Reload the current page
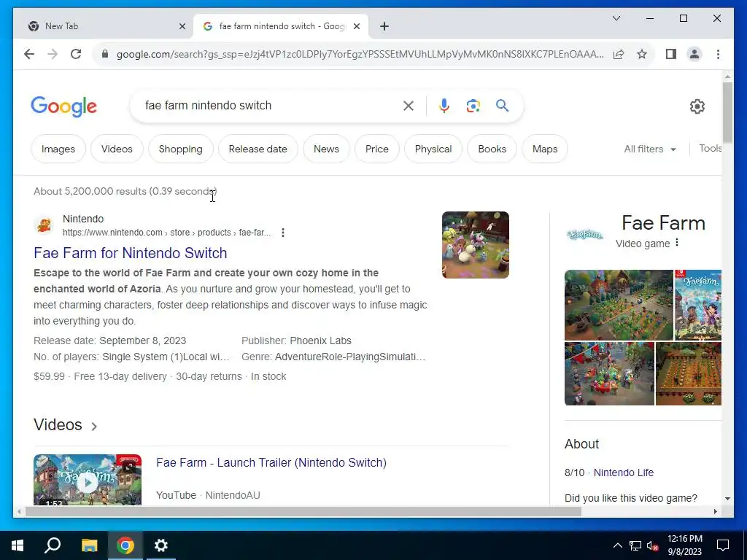Image resolution: width=747 pixels, height=560 pixels. (x=76, y=54)
